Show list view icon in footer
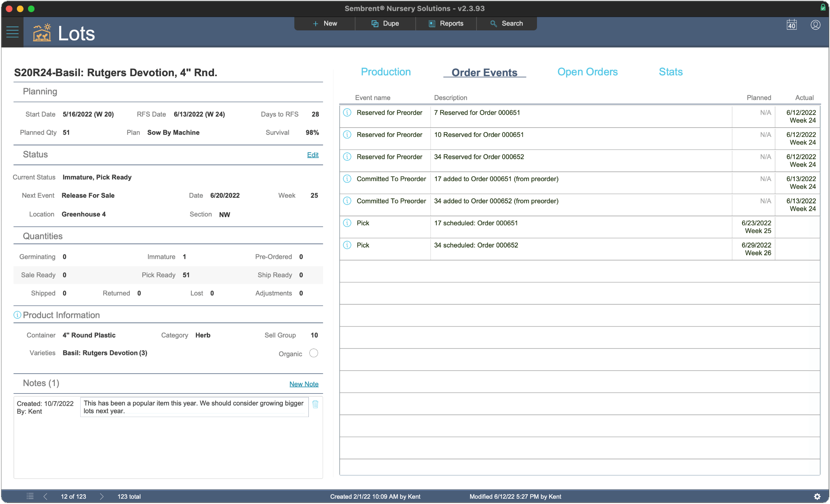Image resolution: width=830 pixels, height=504 pixels. coord(30,496)
